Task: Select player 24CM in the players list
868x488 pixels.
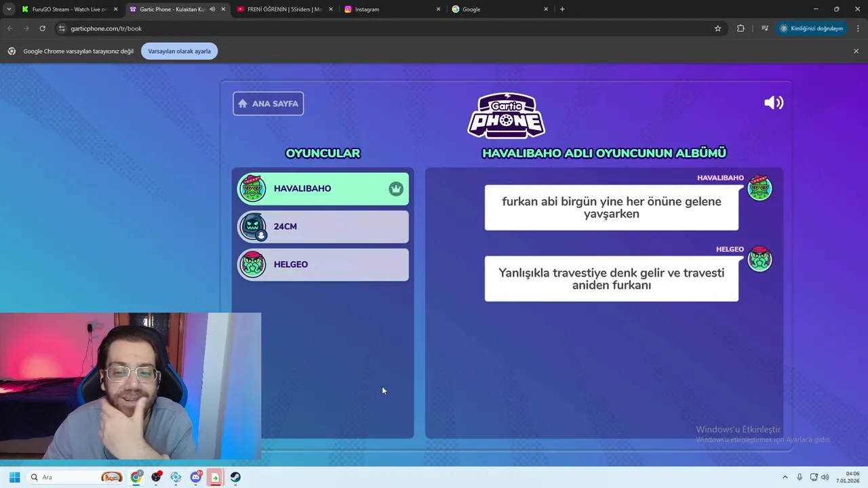Action: [323, 226]
